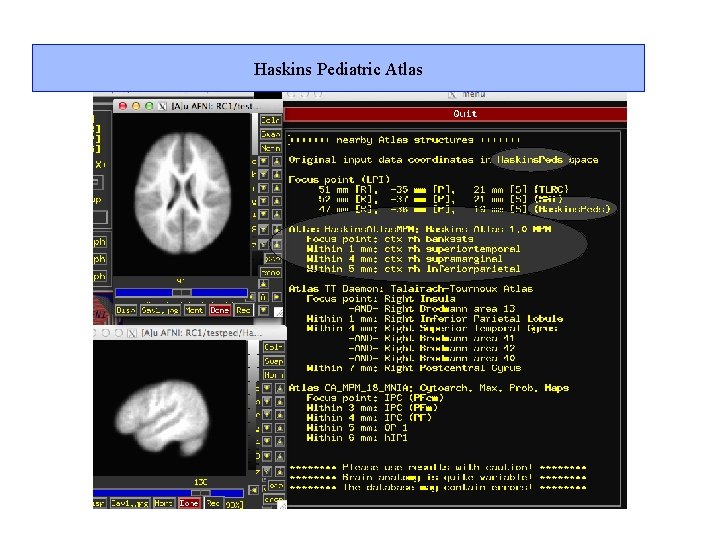This screenshot has width=720, height=540.
Task: Click the X11 icon in axial viewer title bar
Action: [x=162, y=106]
